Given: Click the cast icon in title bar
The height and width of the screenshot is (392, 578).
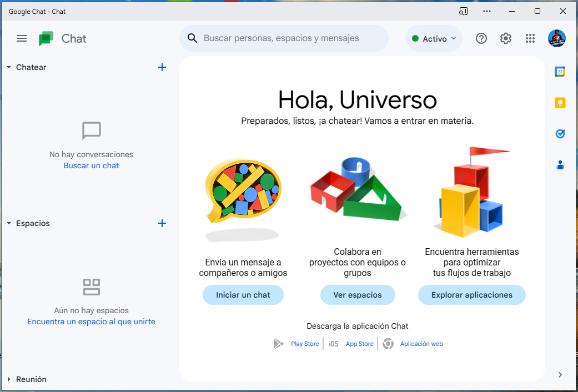Looking at the screenshot, I should tap(464, 12).
